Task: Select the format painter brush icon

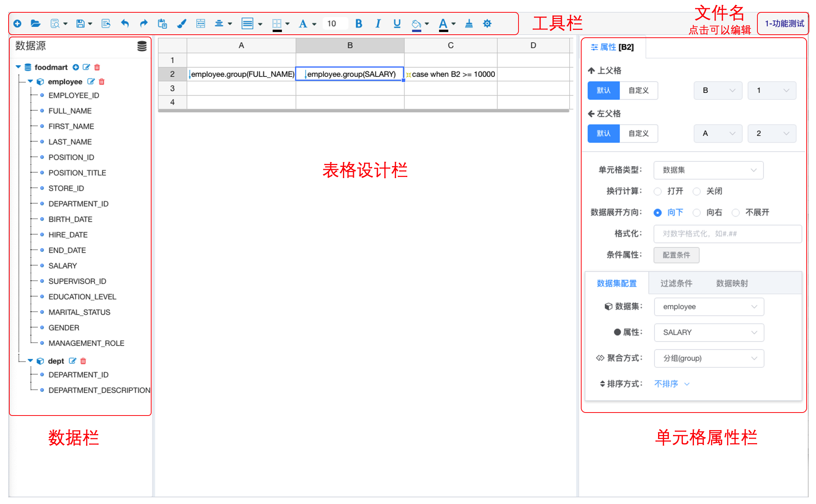Action: click(x=181, y=24)
